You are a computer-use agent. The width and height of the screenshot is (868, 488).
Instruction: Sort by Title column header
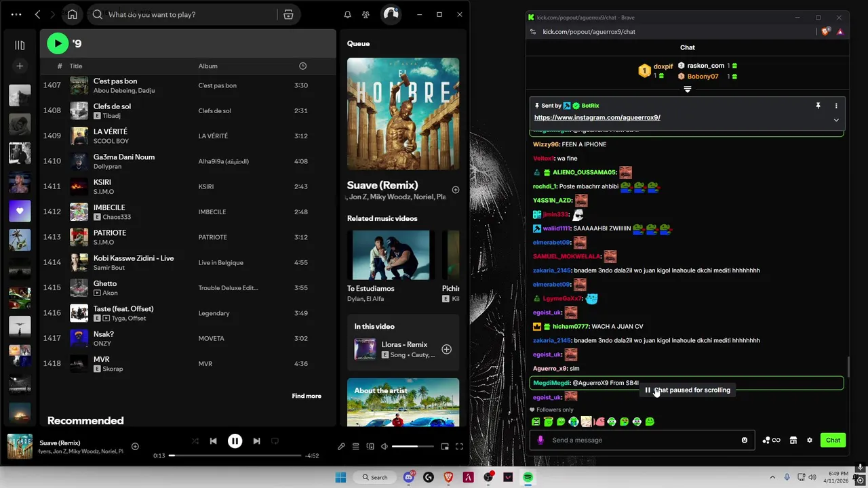click(76, 66)
